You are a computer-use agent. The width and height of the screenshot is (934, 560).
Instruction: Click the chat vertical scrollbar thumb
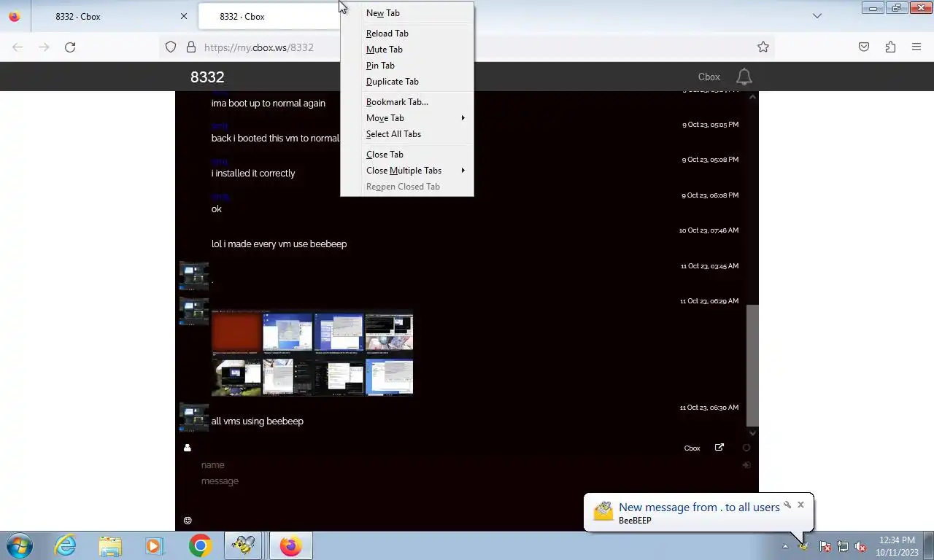[752, 365]
